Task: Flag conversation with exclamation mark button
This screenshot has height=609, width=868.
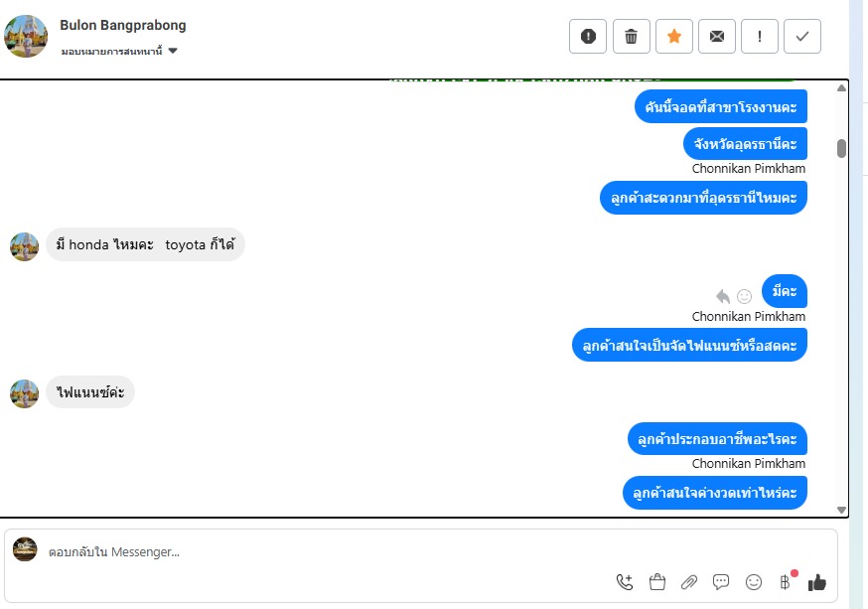Action: 760,37
